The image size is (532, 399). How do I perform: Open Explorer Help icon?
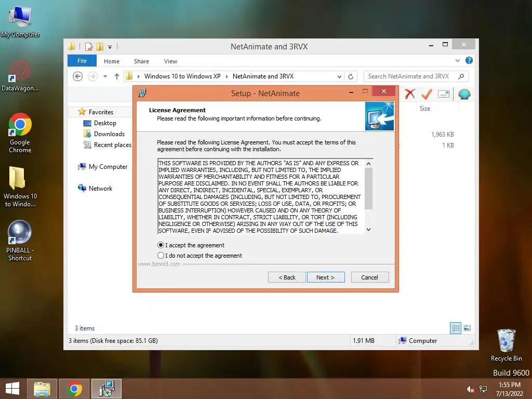point(469,60)
